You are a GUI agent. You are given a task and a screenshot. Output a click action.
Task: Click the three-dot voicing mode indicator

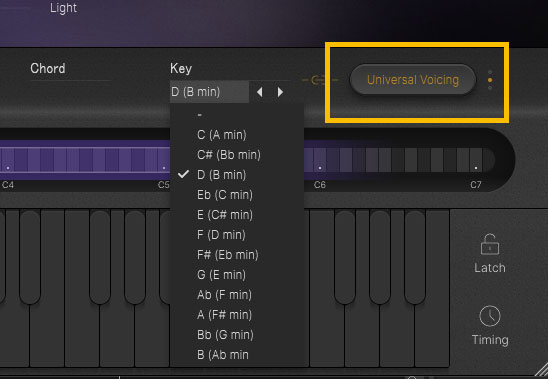click(x=490, y=80)
